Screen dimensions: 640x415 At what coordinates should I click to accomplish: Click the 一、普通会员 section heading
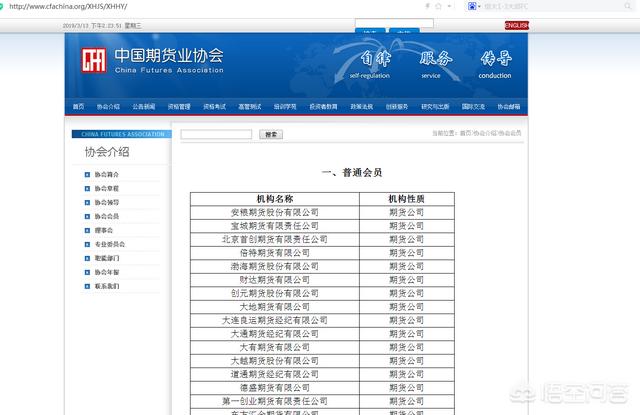pos(352,172)
